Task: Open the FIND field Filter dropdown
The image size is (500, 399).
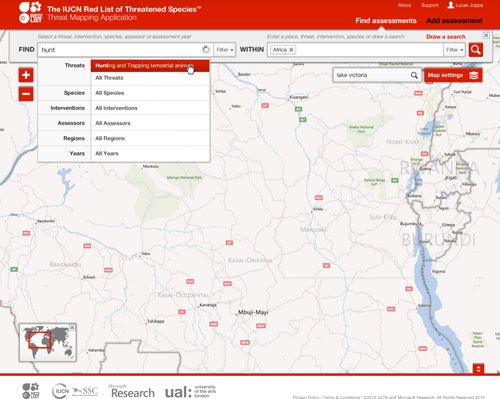Action: 225,50
